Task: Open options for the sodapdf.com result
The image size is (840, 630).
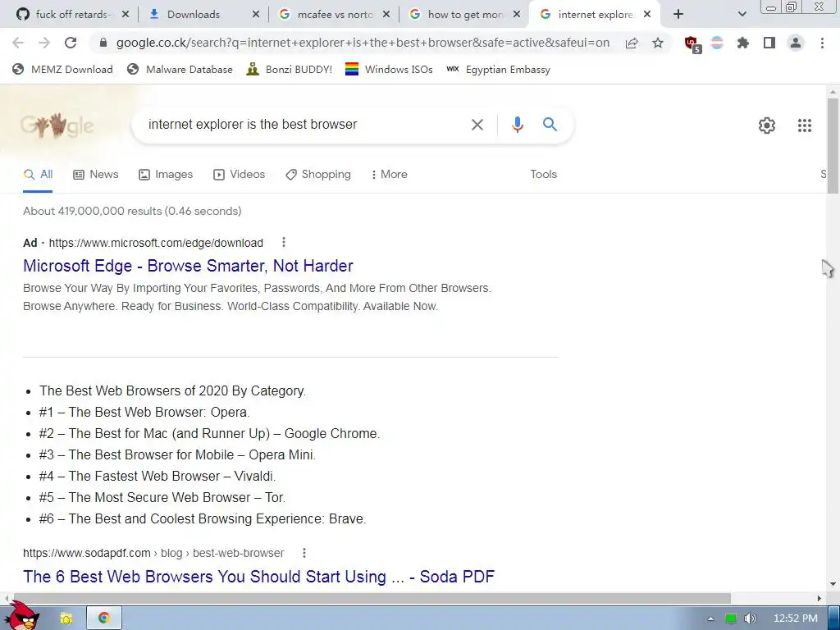Action: 304,553
